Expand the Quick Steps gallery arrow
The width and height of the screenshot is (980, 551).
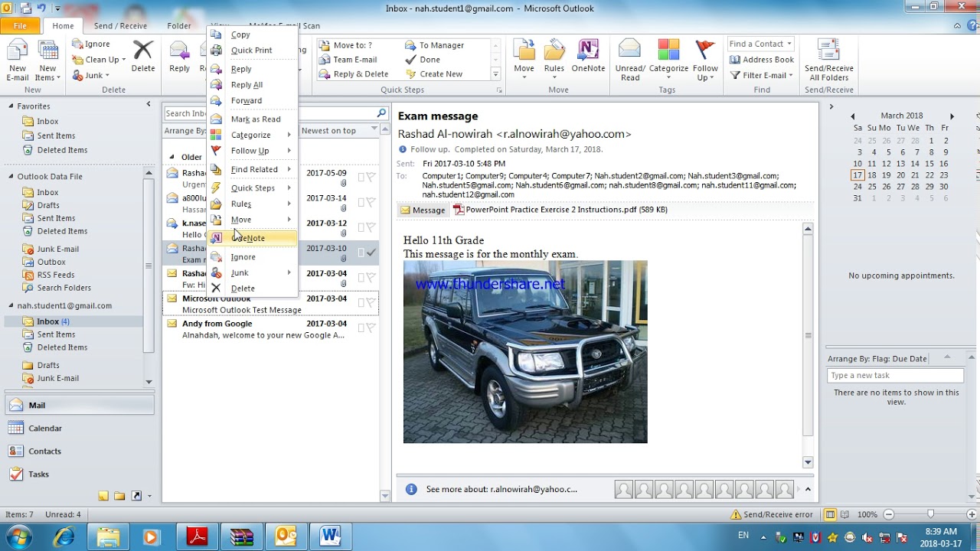pyautogui.click(x=495, y=74)
